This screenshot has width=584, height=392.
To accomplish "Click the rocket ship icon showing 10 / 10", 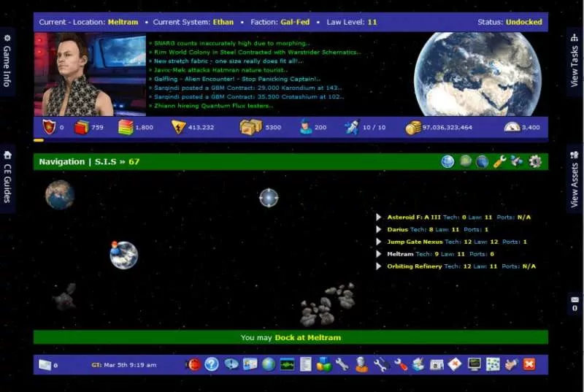I will [x=352, y=127].
